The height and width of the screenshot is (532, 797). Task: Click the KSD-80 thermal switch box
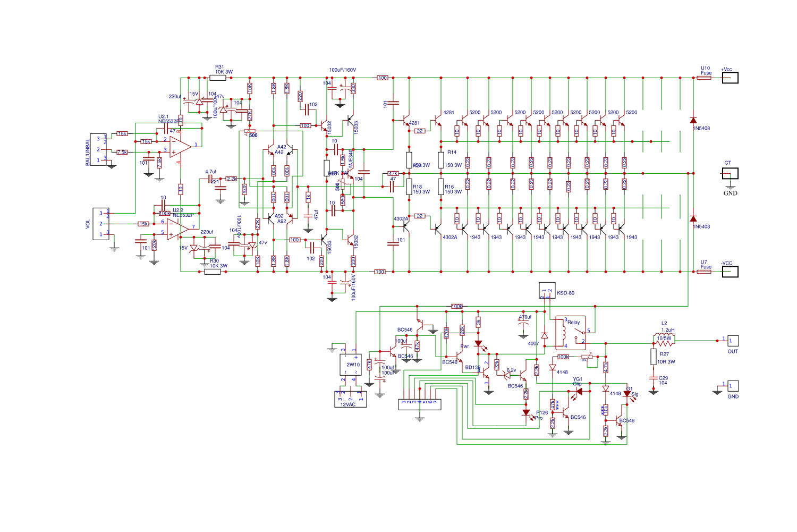[x=547, y=290]
